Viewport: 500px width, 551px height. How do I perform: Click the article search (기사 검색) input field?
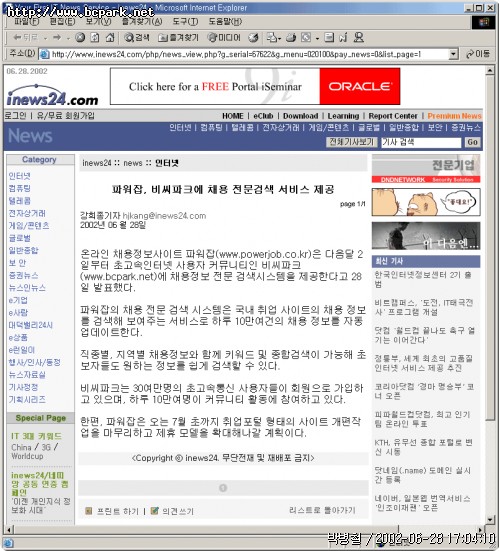(x=421, y=142)
